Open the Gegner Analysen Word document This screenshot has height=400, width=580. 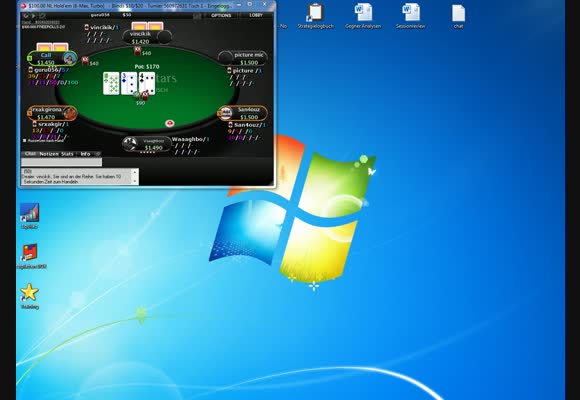363,16
